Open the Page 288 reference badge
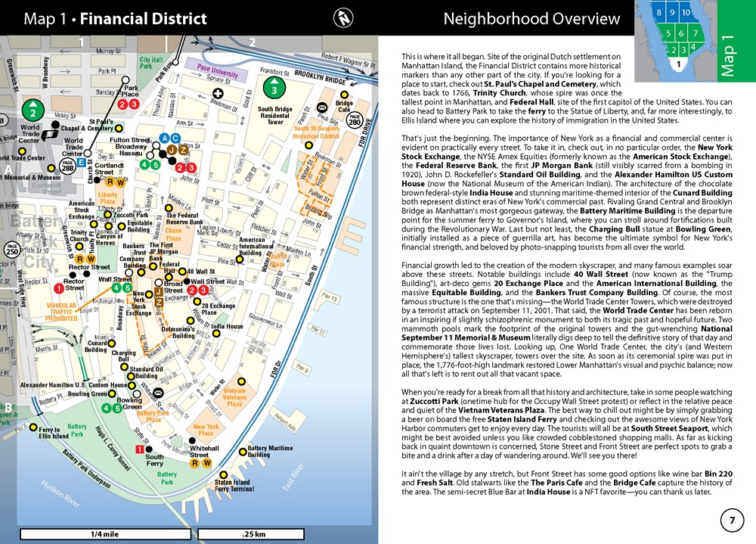Viewport: 756px width, 544px height. pyautogui.click(x=68, y=165)
